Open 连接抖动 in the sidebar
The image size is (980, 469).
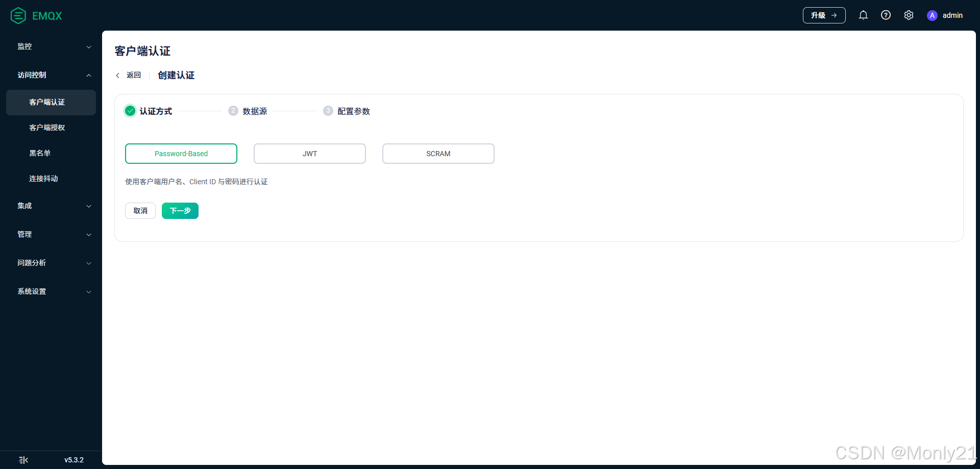pyautogui.click(x=51, y=179)
